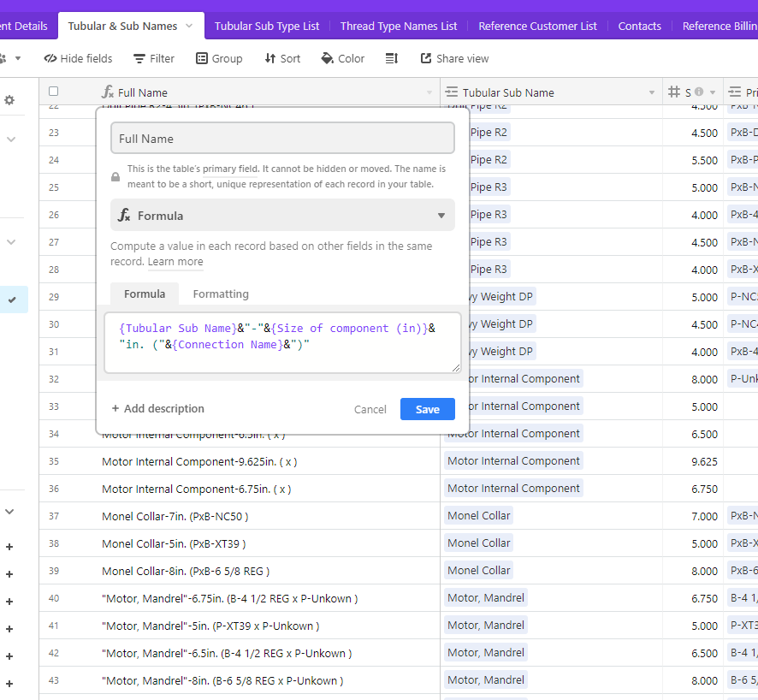Open dropdown caret next to collaborators icon
Image resolution: width=758 pixels, height=700 pixels.
(x=18, y=58)
